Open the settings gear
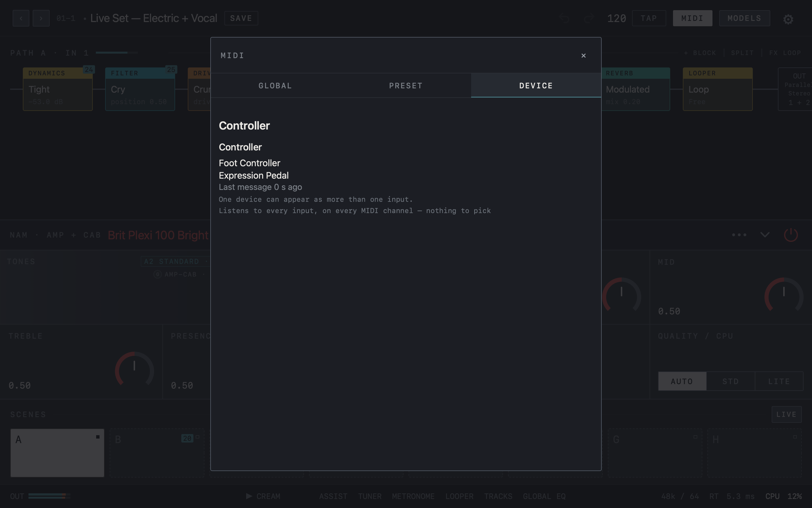 click(x=788, y=19)
